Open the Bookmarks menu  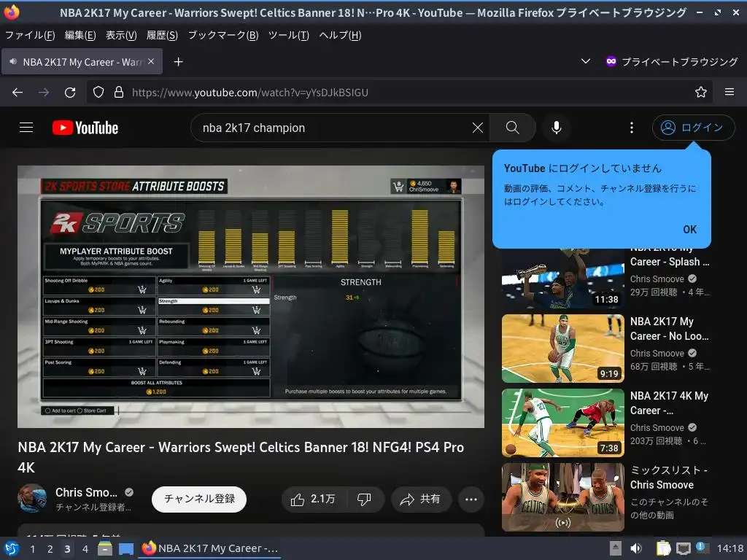point(223,35)
